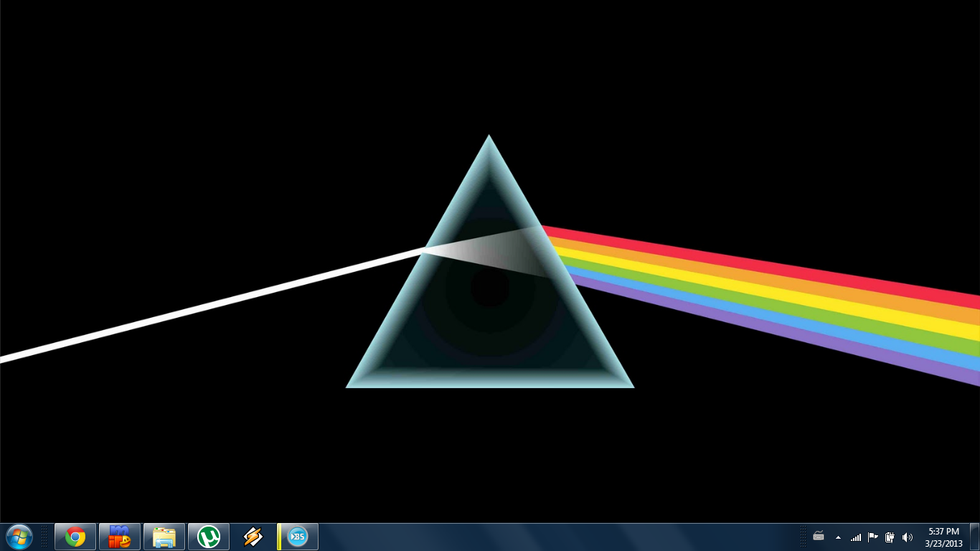Launch Google Chrome from the taskbar
Image resolution: width=980 pixels, height=551 pixels.
[x=75, y=537]
